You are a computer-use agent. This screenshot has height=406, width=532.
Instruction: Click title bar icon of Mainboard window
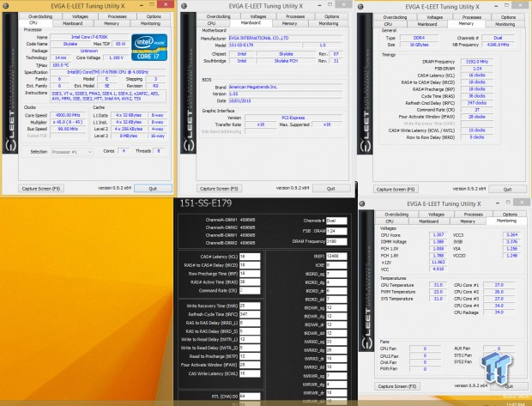pyautogui.click(x=184, y=6)
